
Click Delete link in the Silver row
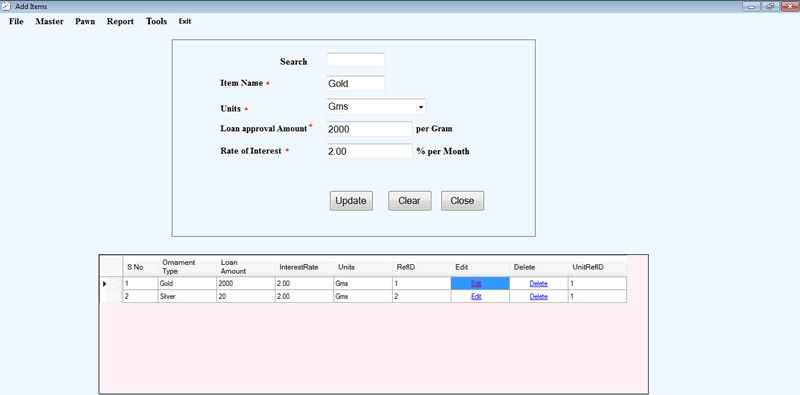tap(539, 297)
